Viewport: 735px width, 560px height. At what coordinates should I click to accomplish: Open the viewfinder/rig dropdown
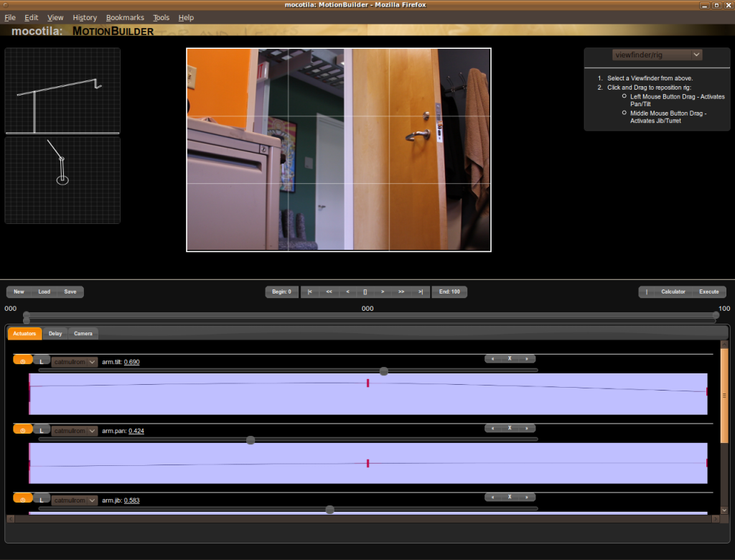[657, 55]
